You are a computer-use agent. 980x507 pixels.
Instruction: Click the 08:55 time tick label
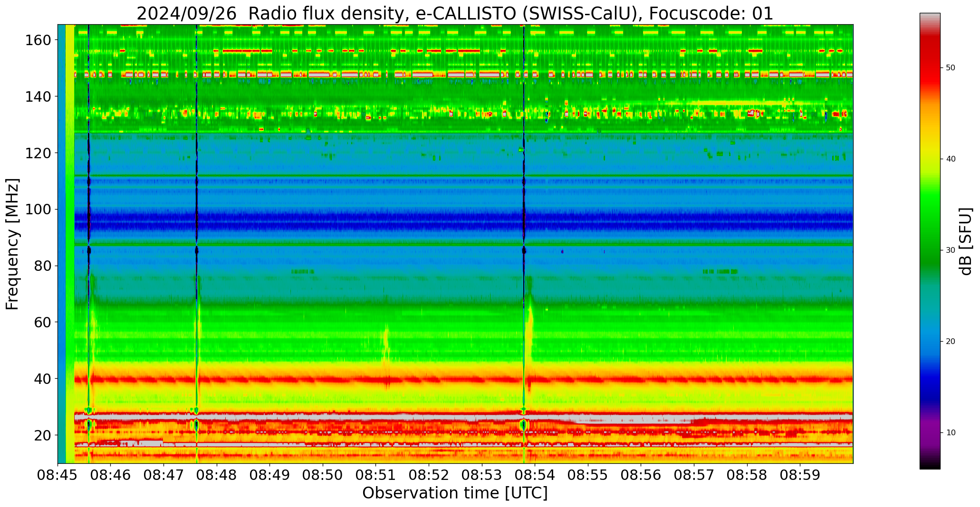coord(588,475)
